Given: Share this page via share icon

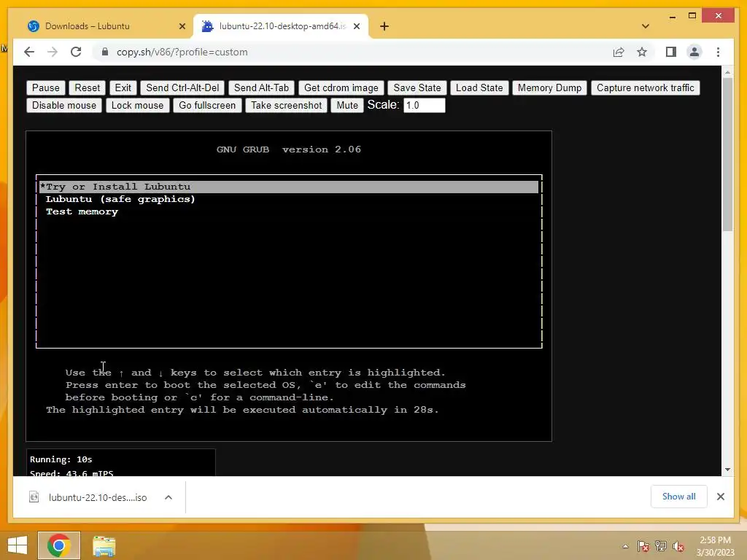Looking at the screenshot, I should (619, 52).
